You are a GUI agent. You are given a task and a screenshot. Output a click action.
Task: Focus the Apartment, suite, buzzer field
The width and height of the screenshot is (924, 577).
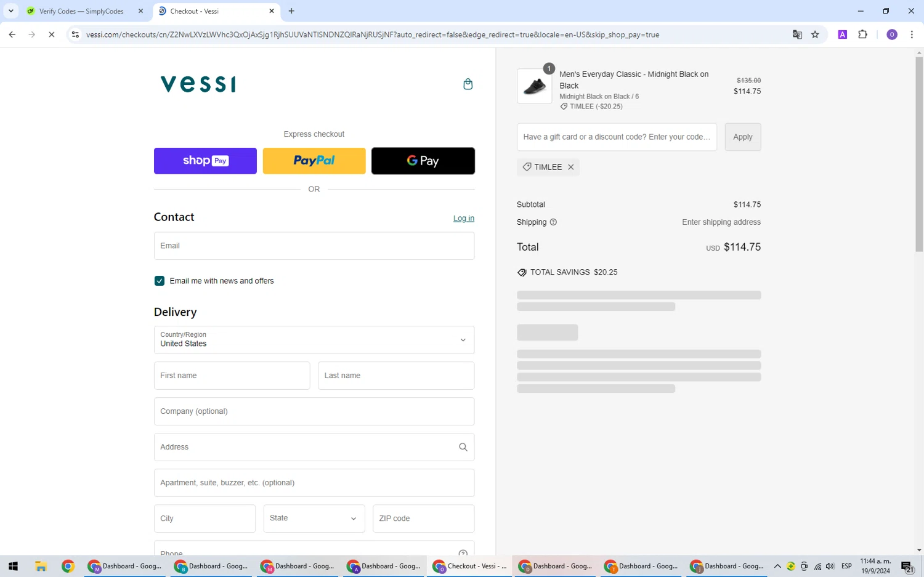(314, 483)
